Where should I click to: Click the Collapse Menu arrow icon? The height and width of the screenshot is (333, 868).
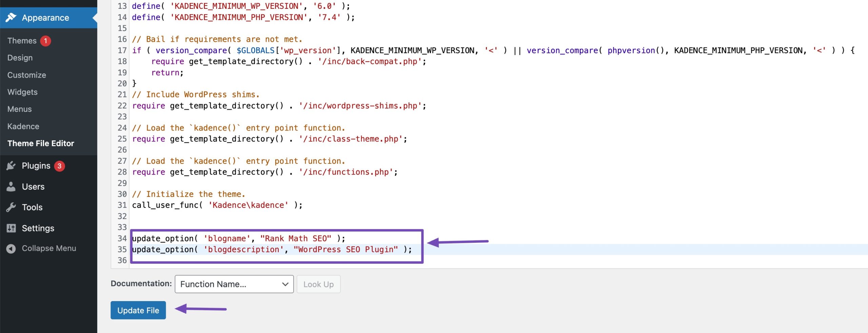[x=11, y=249]
